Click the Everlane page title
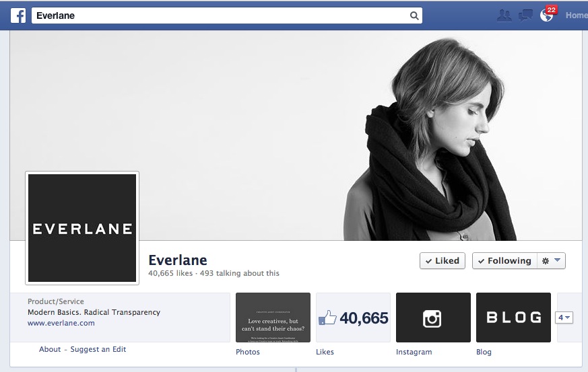Screen dimensions: 588x372 (x=178, y=260)
